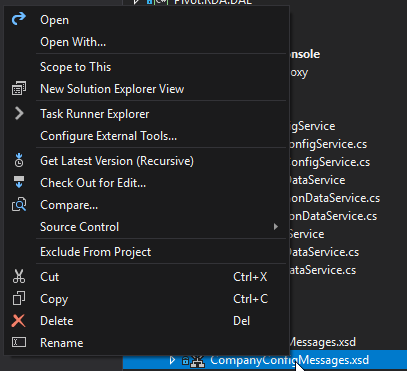Click the Task Runner Explorer chevron icon
Screen dimensions: 407x371
[x=19, y=114]
